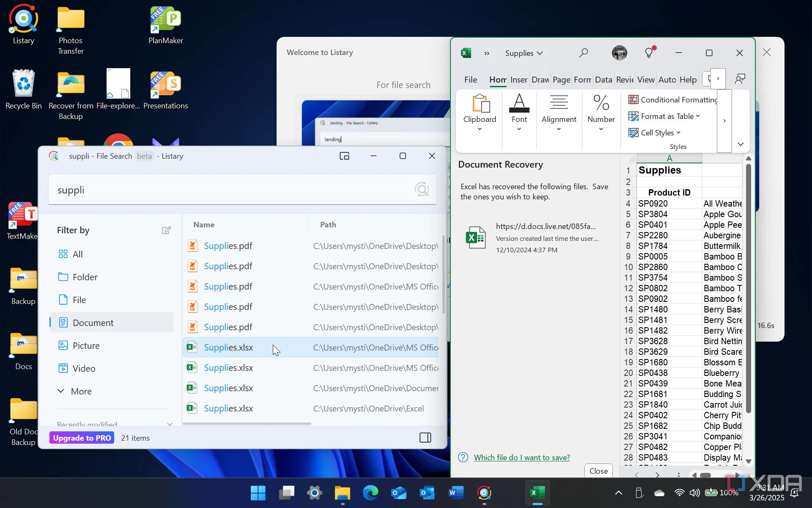Click Conditional Formatting in Styles group
Screen dimensions: 812x508
point(673,99)
